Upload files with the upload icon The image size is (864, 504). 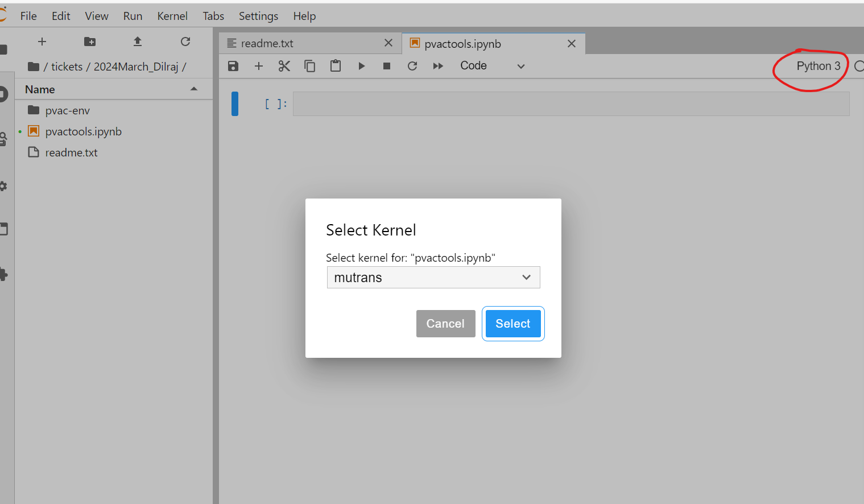point(138,42)
